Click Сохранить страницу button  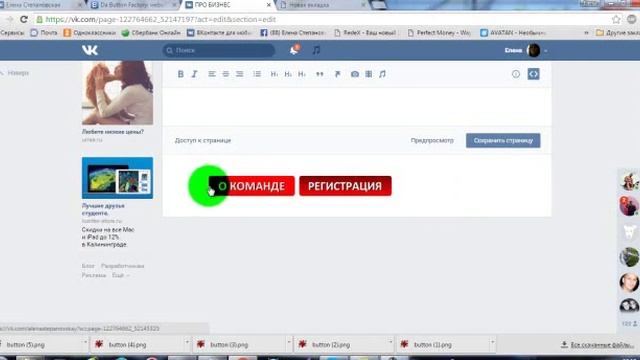pos(503,140)
